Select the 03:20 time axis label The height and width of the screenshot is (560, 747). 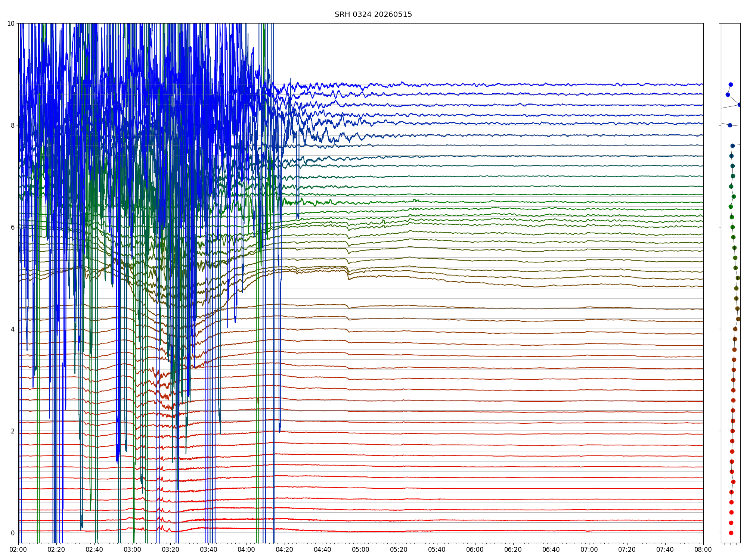tap(171, 550)
